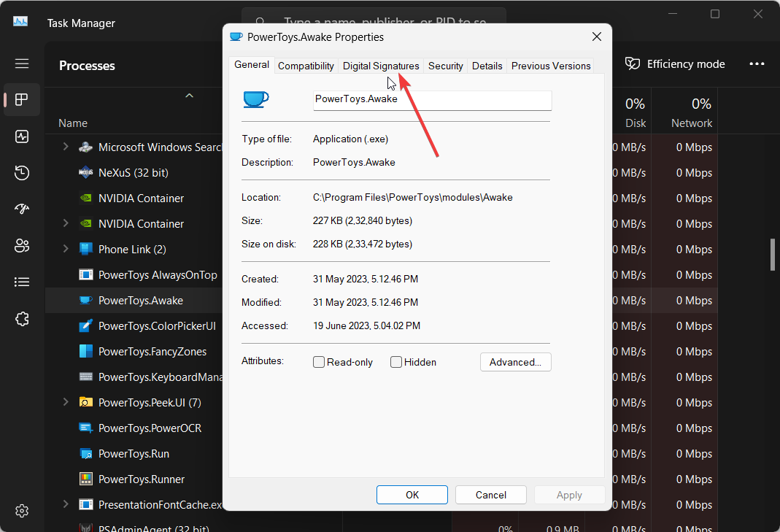The height and width of the screenshot is (532, 780).
Task: Click the Efficiency mode button
Action: 675,63
